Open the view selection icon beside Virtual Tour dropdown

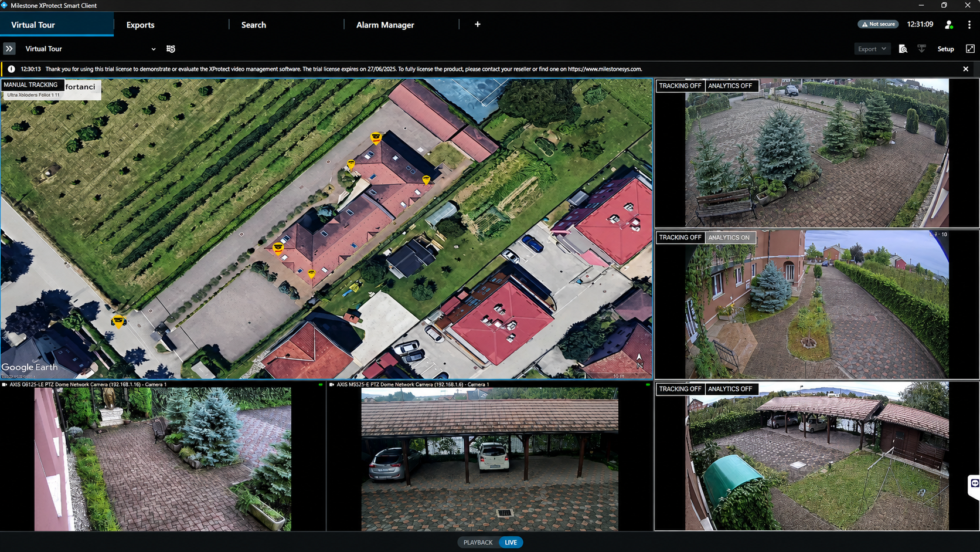[x=171, y=49]
